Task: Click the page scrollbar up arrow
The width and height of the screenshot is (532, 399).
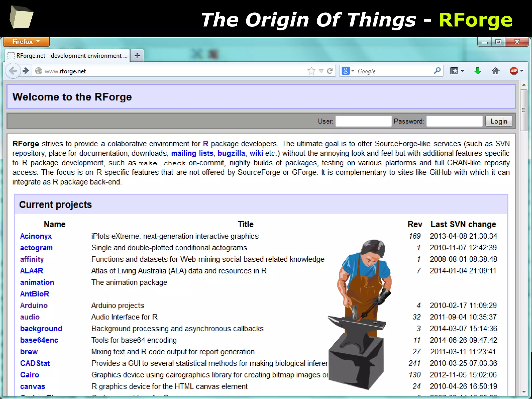Action: [x=524, y=85]
